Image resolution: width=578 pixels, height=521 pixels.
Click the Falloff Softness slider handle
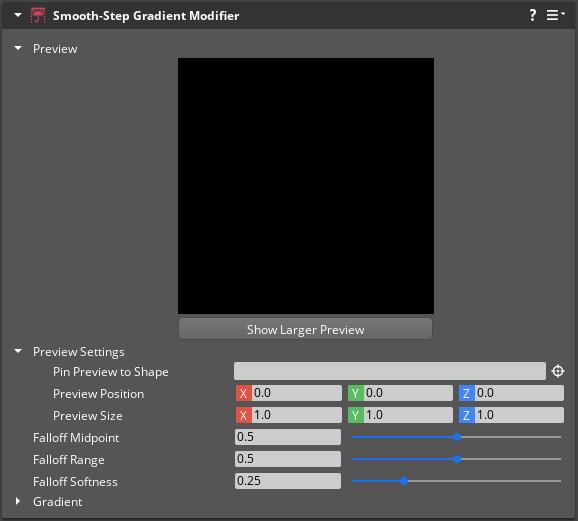404,481
